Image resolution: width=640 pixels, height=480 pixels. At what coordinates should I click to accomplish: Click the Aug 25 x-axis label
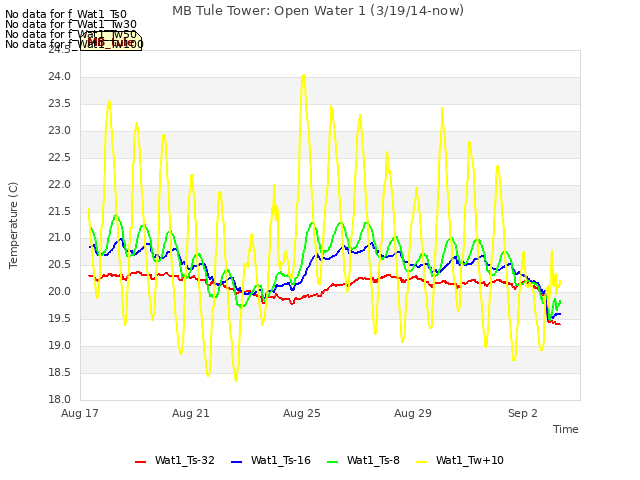click(302, 413)
